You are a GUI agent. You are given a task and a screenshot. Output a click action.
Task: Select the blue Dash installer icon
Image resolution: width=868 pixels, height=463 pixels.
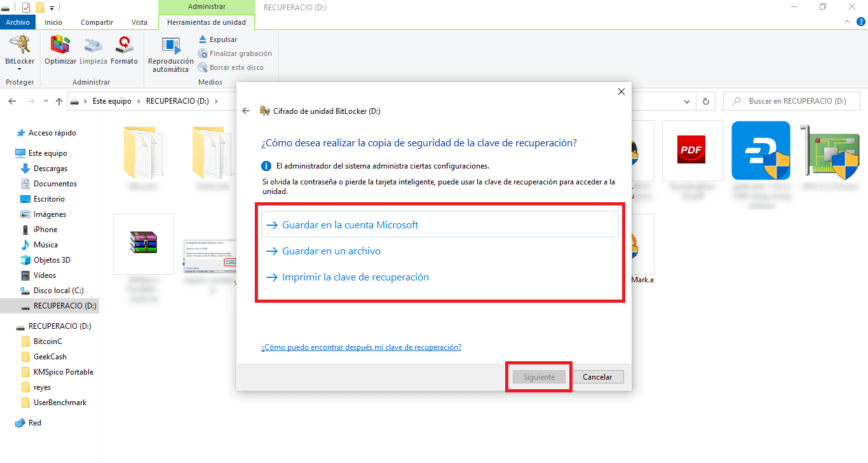[x=761, y=151]
